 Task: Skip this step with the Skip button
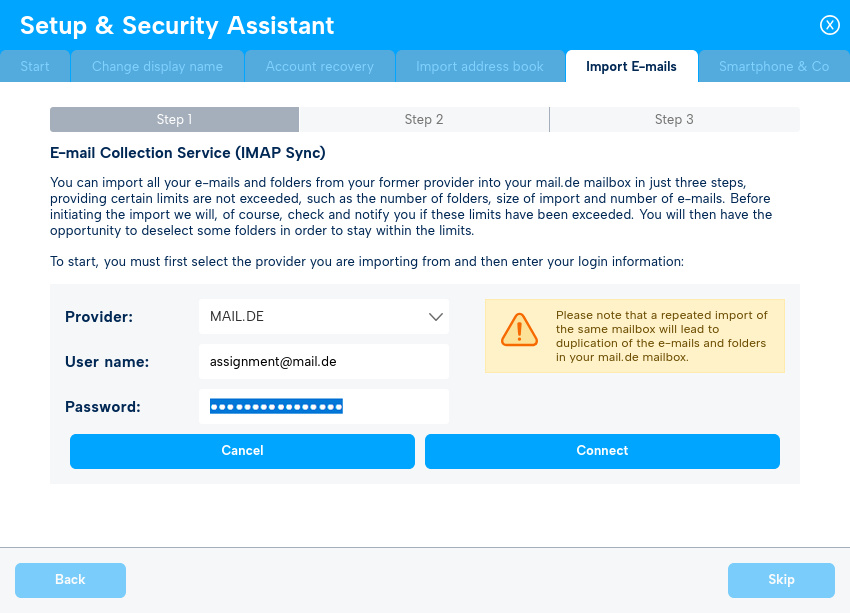[x=781, y=580]
